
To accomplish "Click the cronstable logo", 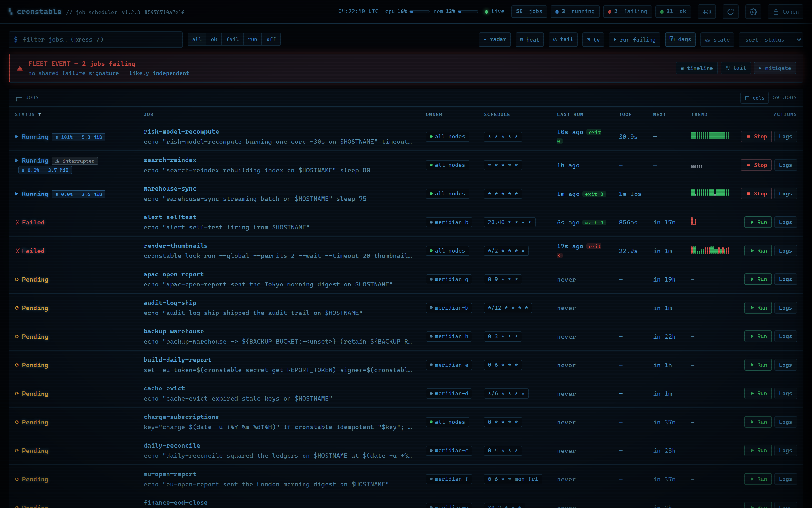I will point(35,12).
